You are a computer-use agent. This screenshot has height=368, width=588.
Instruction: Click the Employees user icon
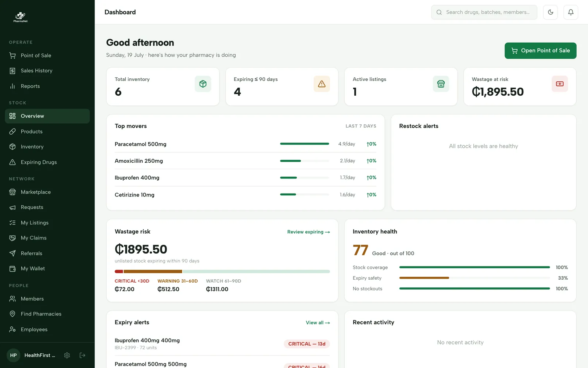(x=12, y=329)
